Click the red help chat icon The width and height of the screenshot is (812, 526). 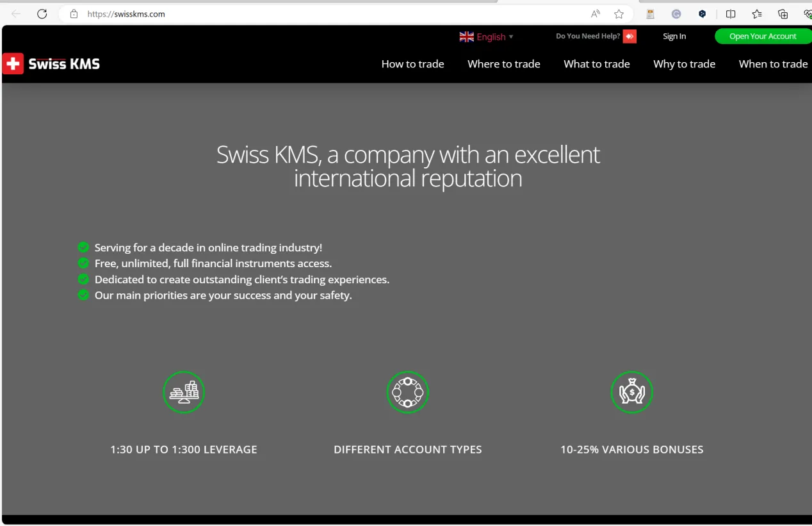pyautogui.click(x=630, y=37)
